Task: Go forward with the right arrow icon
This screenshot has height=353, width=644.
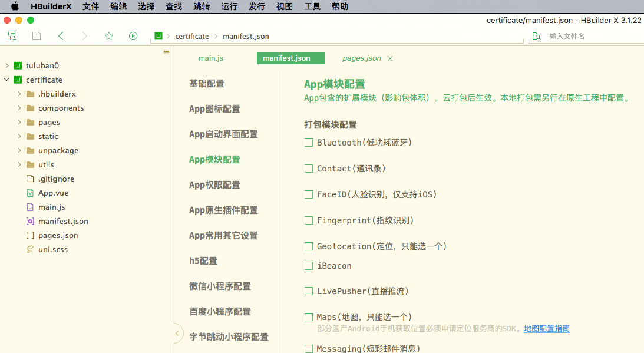Action: pyautogui.click(x=85, y=36)
